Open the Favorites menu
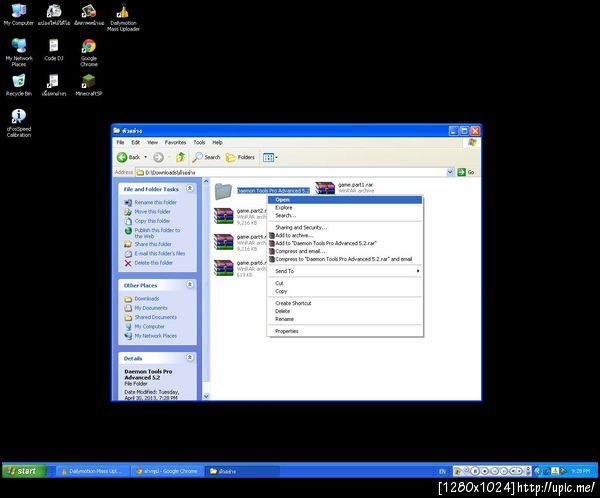Viewport: 600px width, 498px height. click(175, 142)
